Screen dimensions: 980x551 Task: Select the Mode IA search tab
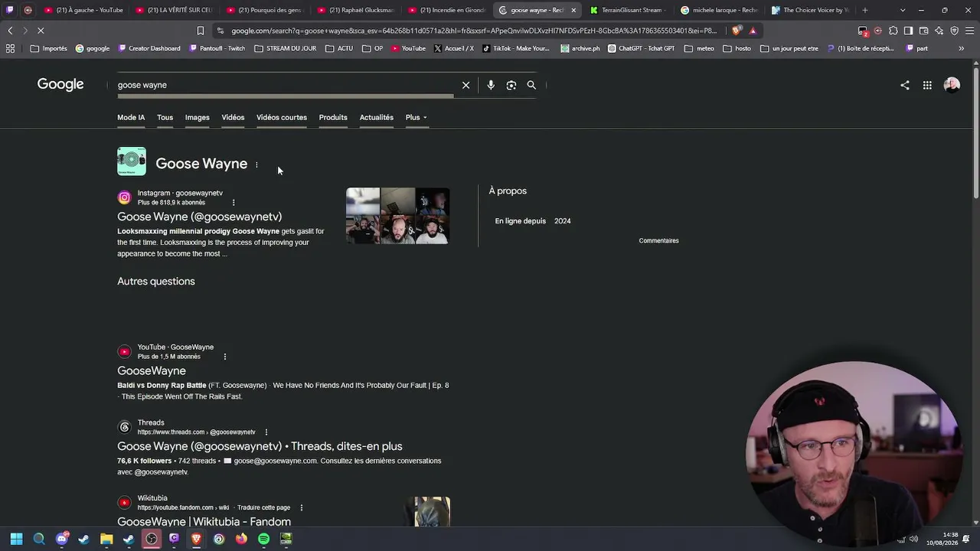[131, 117]
